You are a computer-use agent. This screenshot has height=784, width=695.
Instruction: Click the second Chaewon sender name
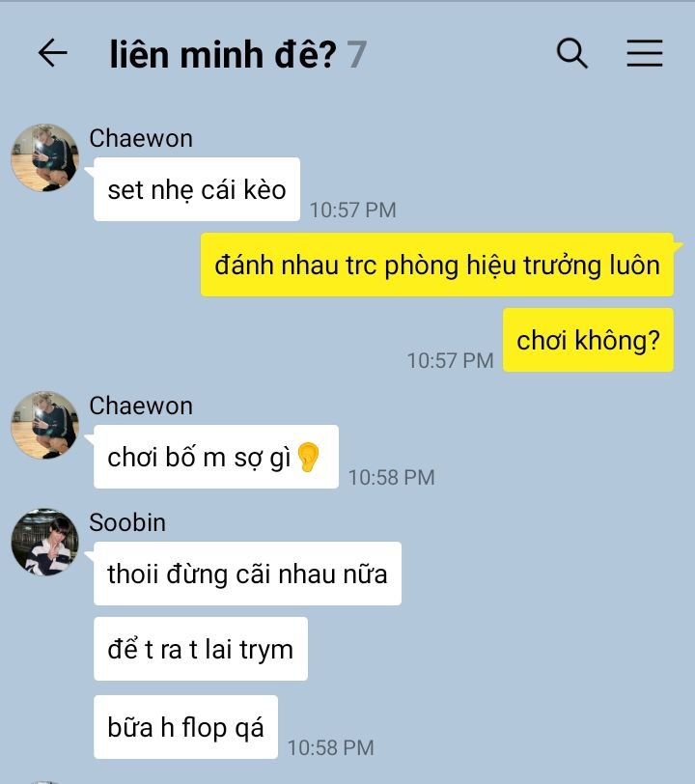[141, 406]
